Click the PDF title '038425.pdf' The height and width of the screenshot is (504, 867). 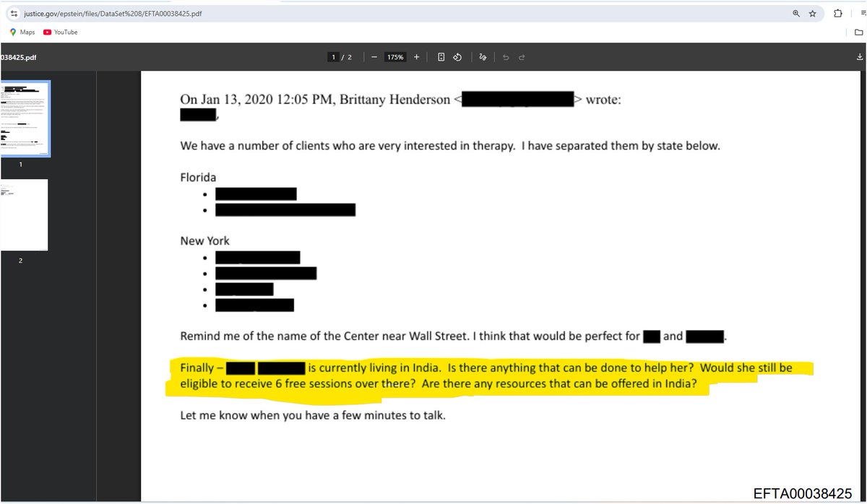(x=18, y=58)
